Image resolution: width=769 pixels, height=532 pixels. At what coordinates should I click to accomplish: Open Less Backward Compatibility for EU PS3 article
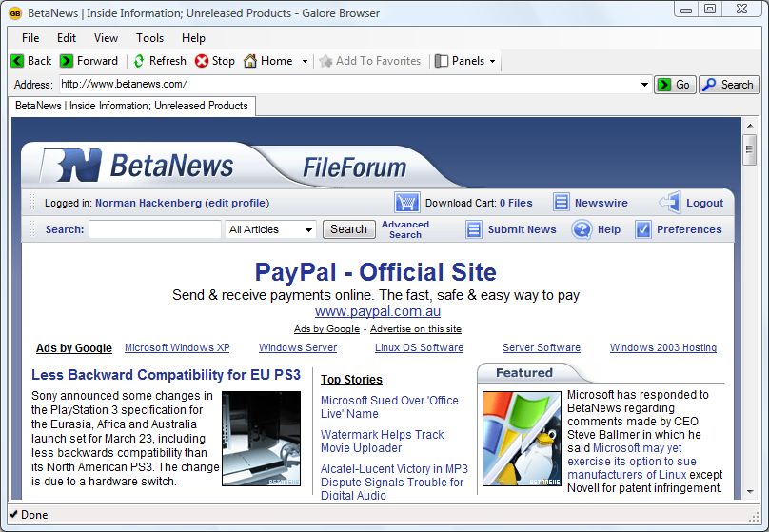point(166,375)
